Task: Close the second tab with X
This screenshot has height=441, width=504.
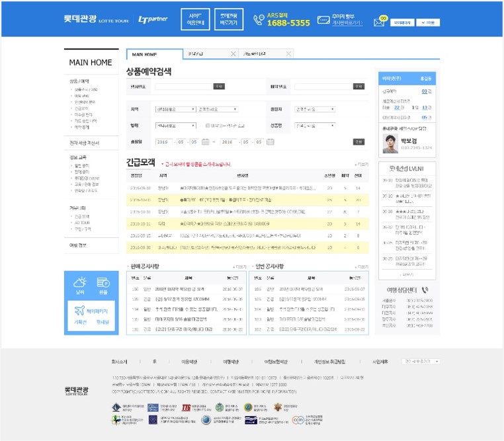Action: (233, 54)
